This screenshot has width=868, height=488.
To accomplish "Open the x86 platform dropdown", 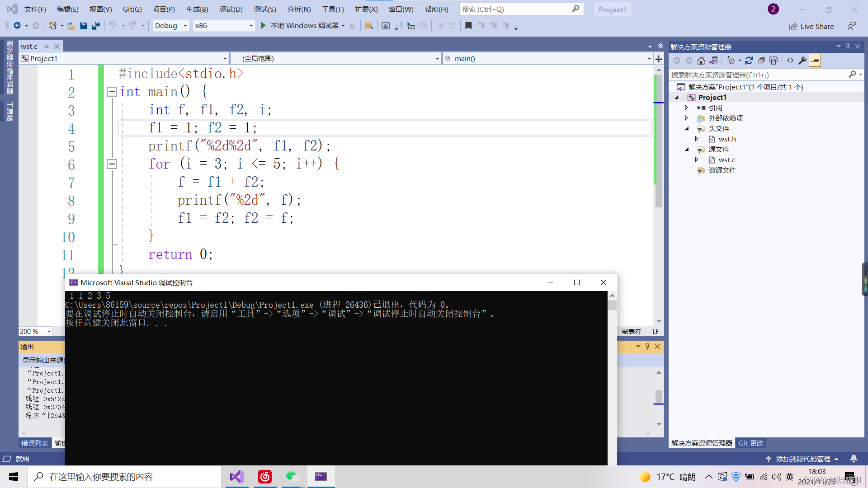I will click(x=224, y=26).
